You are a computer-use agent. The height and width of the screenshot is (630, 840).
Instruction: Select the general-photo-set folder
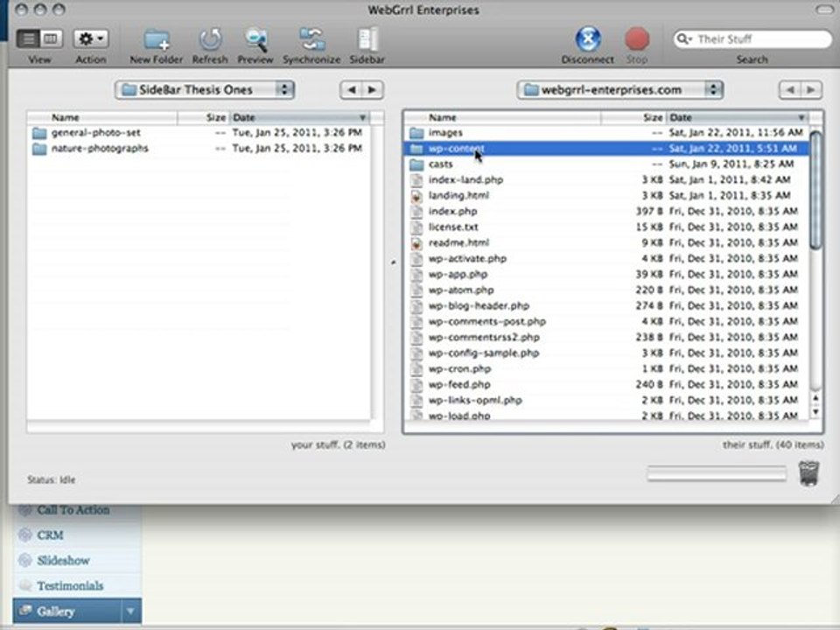199,133
